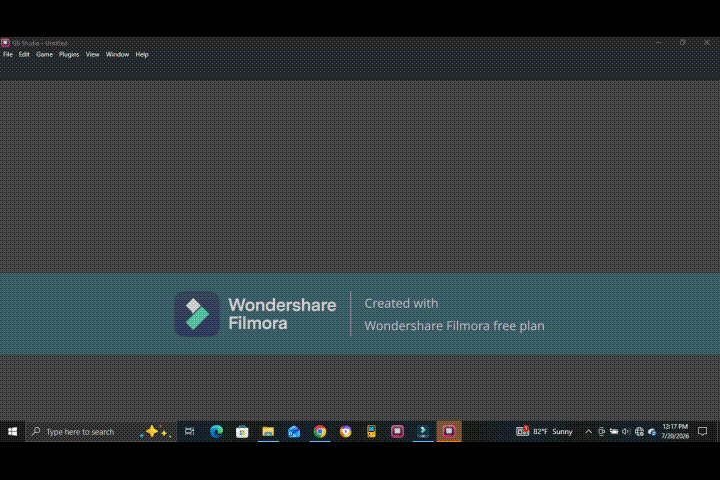Screen dimensions: 720x480
Task: Click the highlighted active GB Studio taskbar icon
Action: click(x=449, y=431)
